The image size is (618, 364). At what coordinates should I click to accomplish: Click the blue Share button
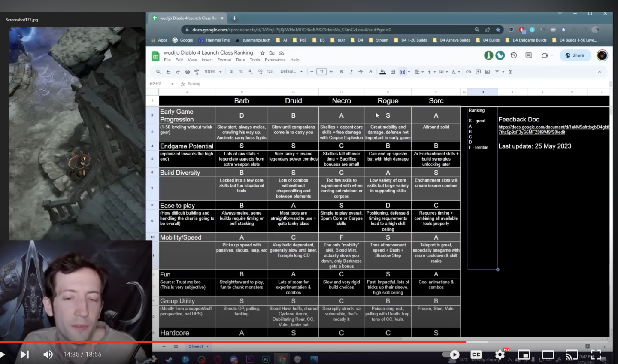coord(575,55)
